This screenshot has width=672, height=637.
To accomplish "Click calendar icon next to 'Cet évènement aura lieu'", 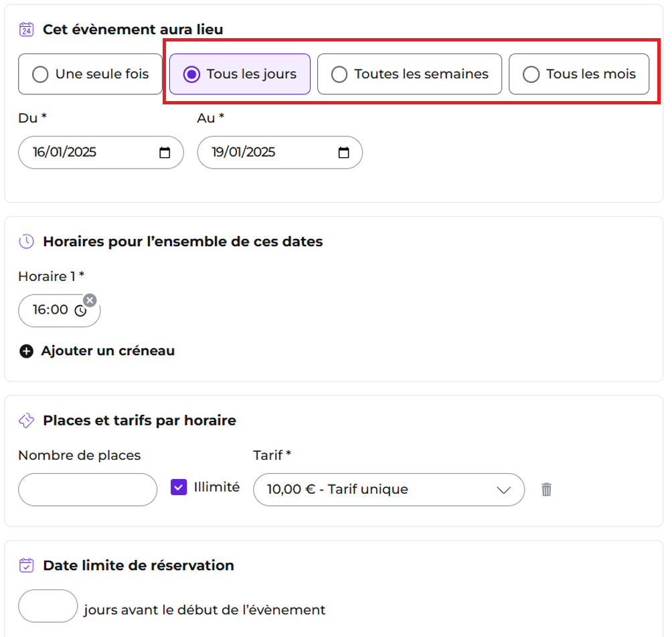I will 26,29.
